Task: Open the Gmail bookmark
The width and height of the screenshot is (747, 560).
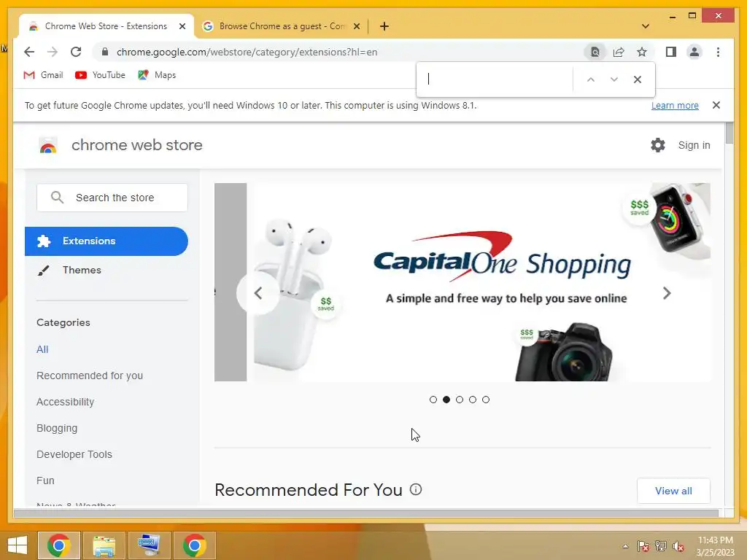Action: pyautogui.click(x=43, y=75)
